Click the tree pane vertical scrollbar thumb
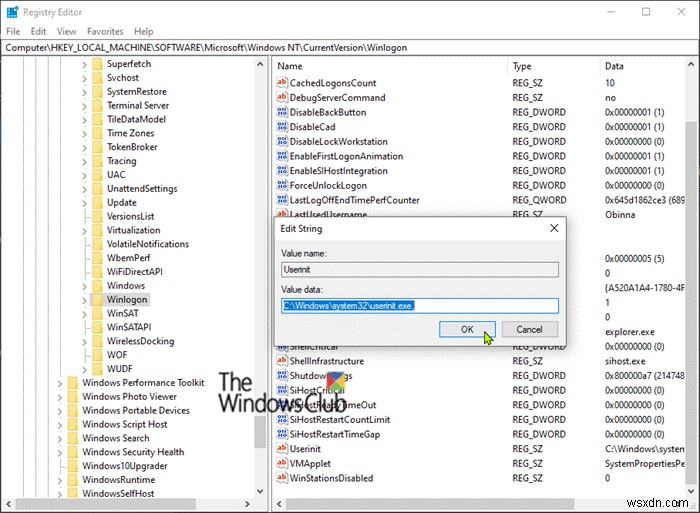 point(260,431)
